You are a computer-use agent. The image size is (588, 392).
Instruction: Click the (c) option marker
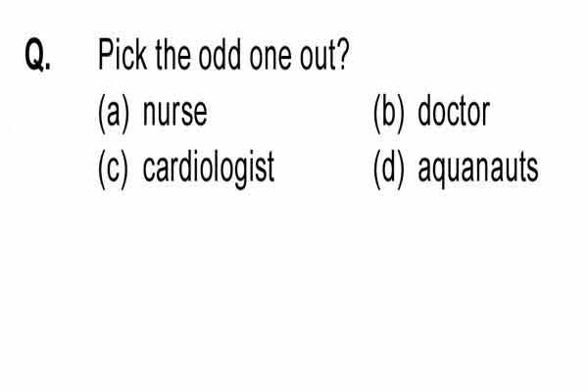coord(114,169)
